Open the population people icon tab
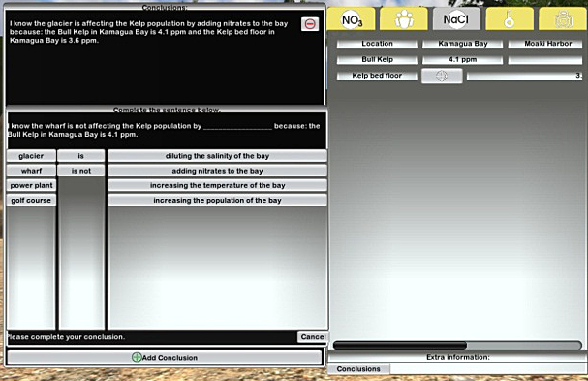The image size is (588, 381). [404, 19]
